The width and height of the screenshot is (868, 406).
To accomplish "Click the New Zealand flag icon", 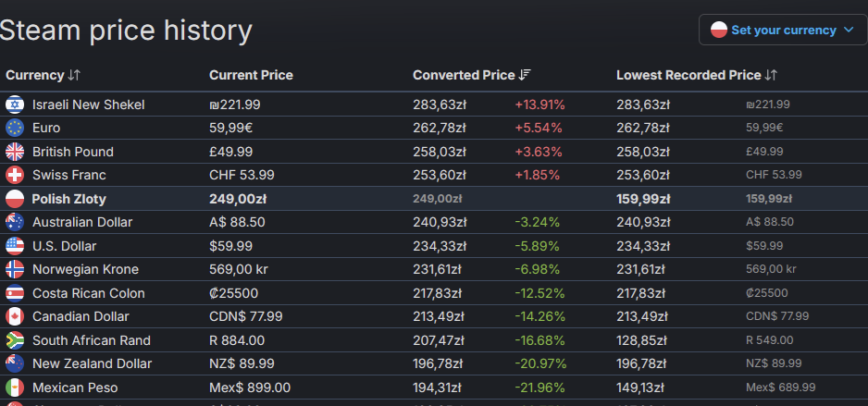I will click(15, 363).
